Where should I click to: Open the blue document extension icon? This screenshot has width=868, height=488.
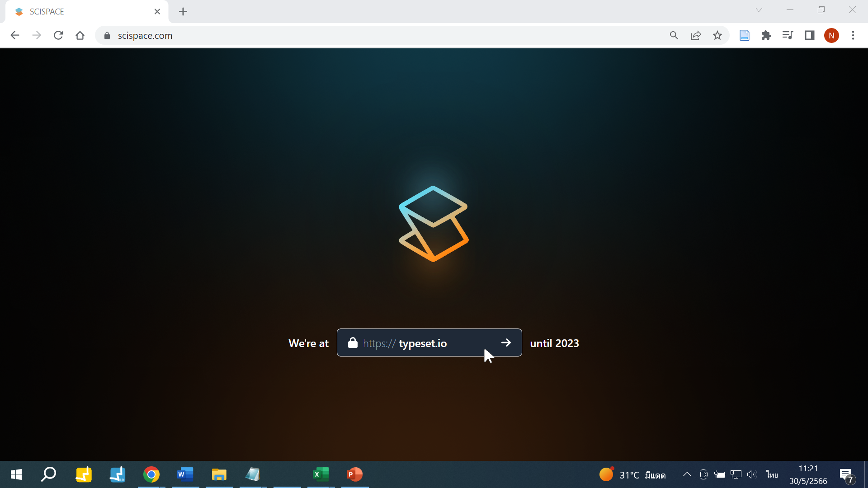pos(745,35)
